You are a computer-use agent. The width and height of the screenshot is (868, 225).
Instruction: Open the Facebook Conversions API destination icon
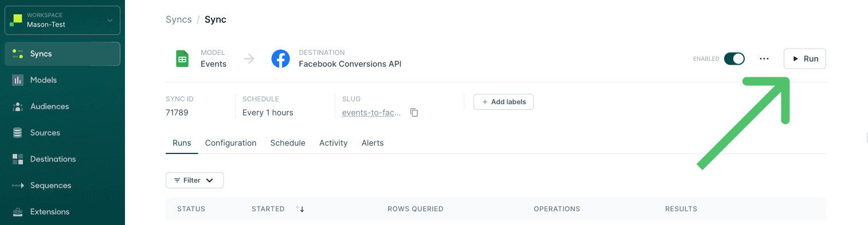click(x=280, y=58)
